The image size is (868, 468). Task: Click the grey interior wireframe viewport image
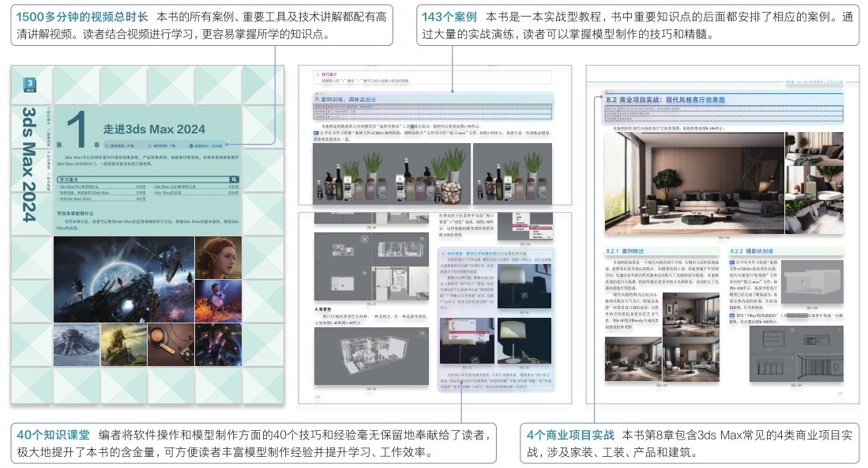pos(371,356)
